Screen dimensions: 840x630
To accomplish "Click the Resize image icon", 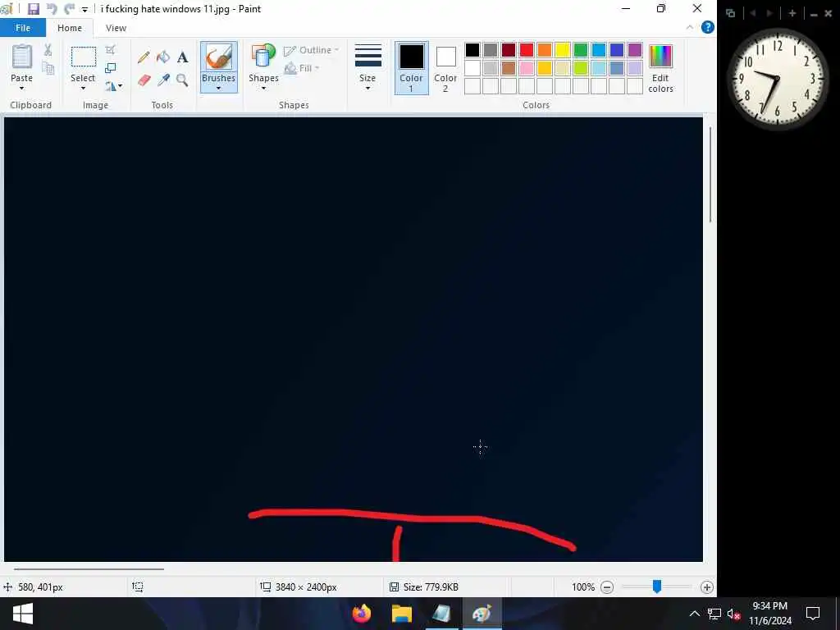I will click(x=111, y=68).
